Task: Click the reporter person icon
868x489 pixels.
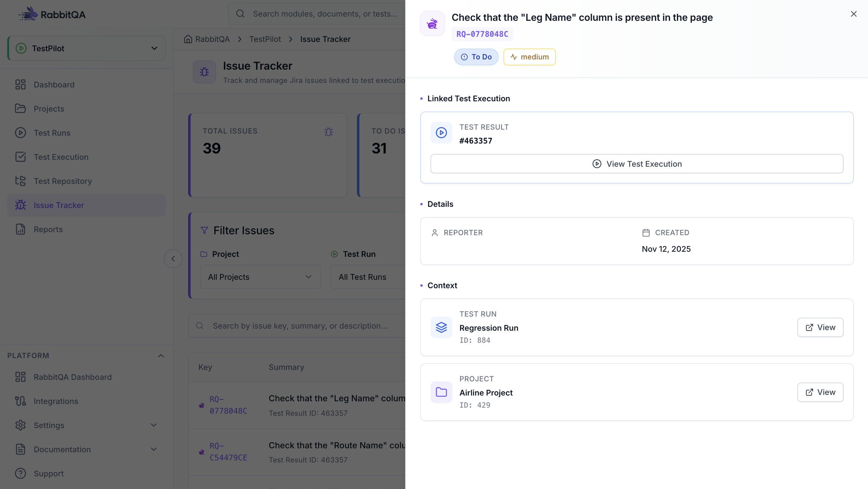Action: [435, 233]
